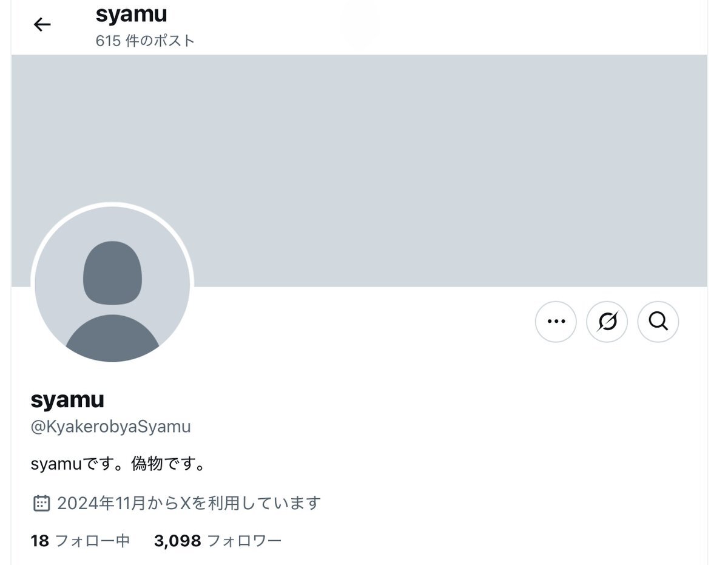Open the Grok slashed-circle profile summary icon

pyautogui.click(x=607, y=322)
